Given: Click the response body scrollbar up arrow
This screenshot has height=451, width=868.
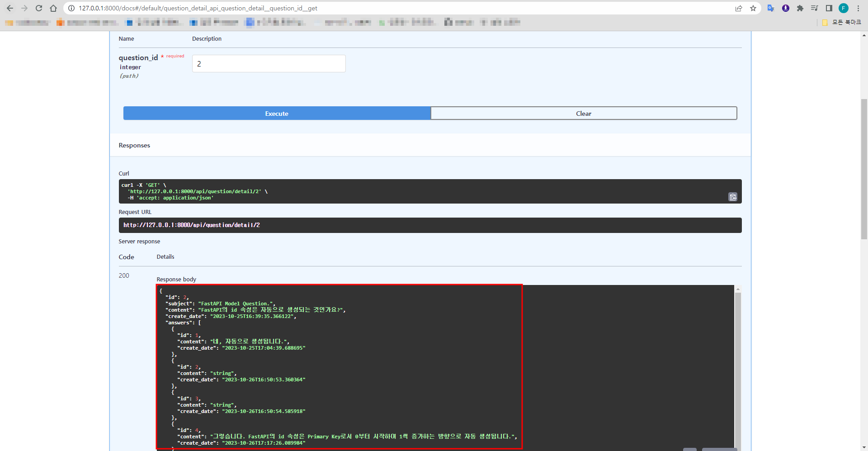Looking at the screenshot, I should [738, 289].
